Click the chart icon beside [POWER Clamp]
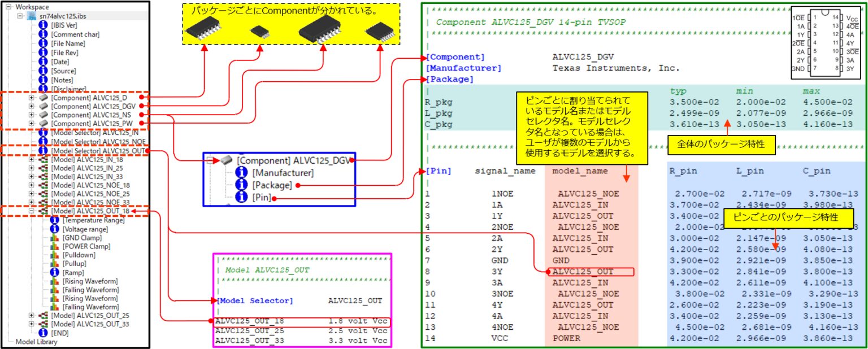The height and width of the screenshot is (349, 868). (55, 246)
